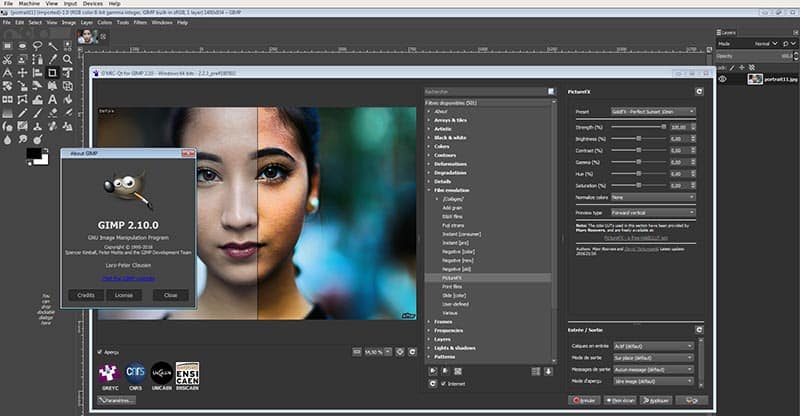Open the Calques en entrée dropdown
Viewport: 800px width, 416px height.
click(x=653, y=346)
